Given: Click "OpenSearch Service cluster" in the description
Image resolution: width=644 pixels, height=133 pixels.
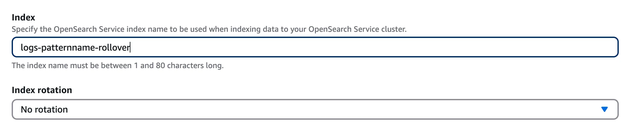Looking at the screenshot, I should point(357,29).
